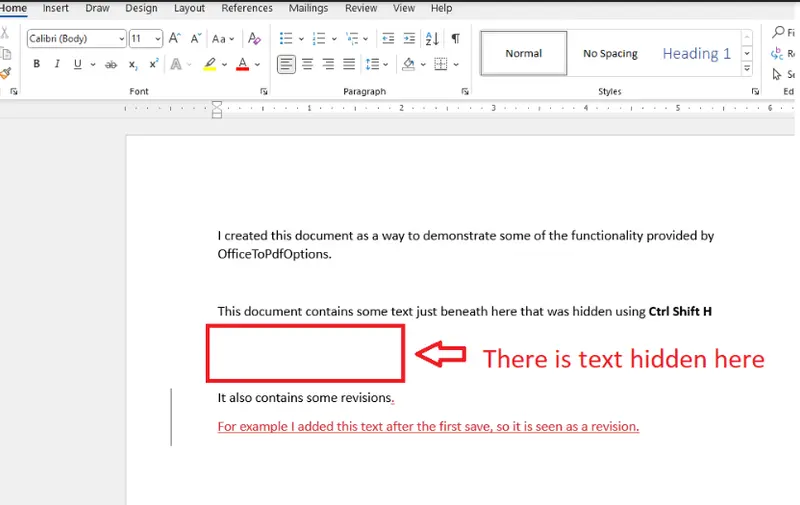Open the Layout ribbon tab
This screenshot has width=800, height=505.
click(189, 8)
